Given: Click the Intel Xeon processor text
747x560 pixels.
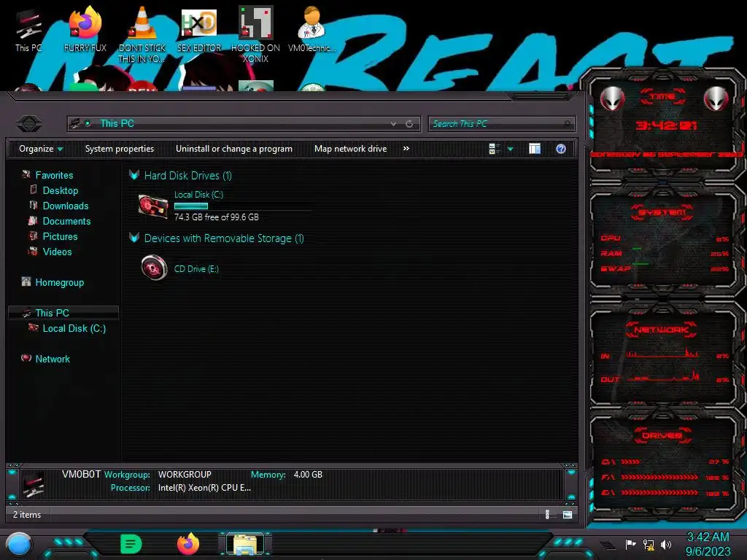Looking at the screenshot, I should 204,488.
